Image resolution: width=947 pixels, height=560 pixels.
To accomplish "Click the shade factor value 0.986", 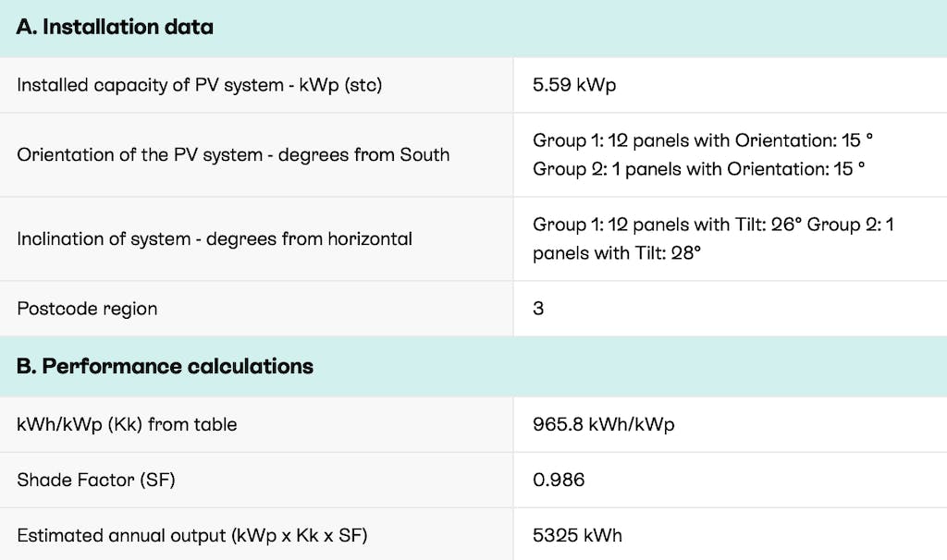I will (559, 481).
